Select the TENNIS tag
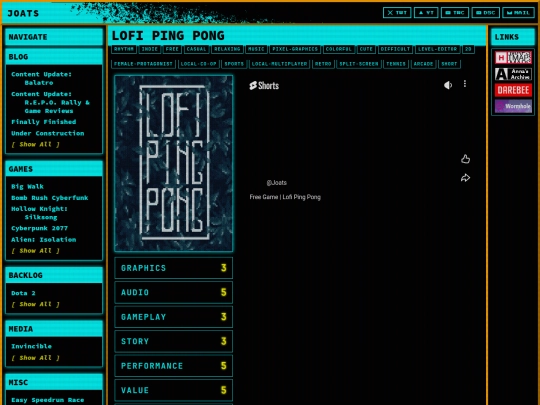The height and width of the screenshot is (405, 540). (x=396, y=64)
